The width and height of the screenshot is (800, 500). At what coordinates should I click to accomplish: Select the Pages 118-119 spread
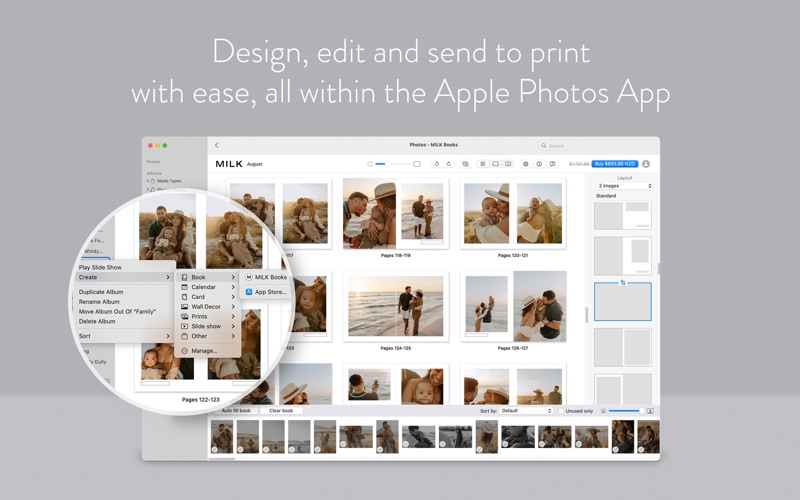point(395,213)
